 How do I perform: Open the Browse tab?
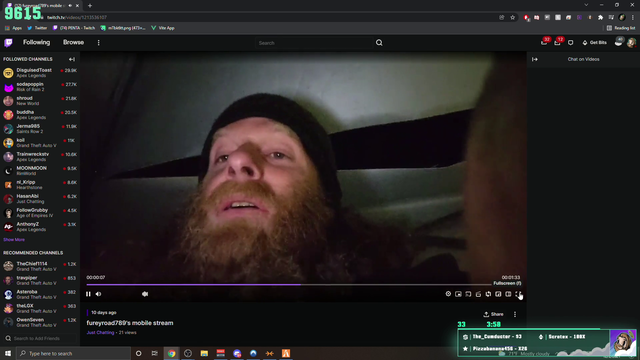click(73, 42)
